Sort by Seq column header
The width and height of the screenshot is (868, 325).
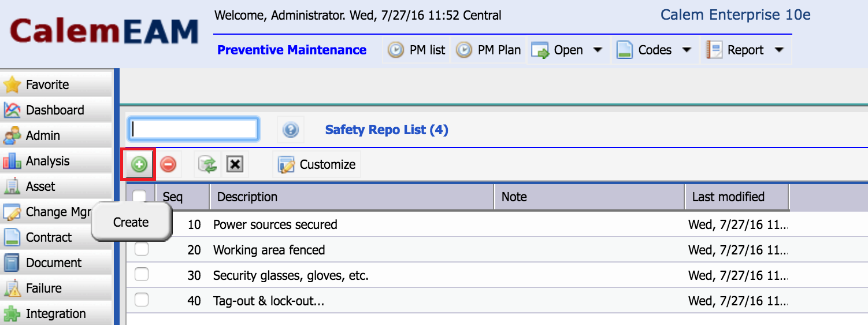[183, 197]
